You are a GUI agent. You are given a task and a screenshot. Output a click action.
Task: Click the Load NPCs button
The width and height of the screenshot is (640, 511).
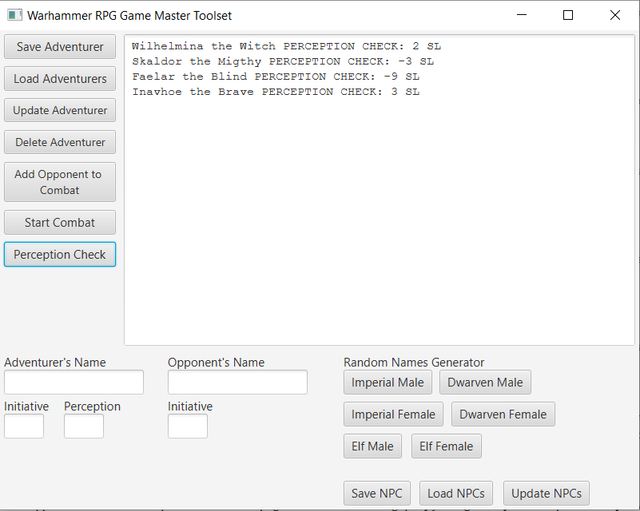point(456,493)
